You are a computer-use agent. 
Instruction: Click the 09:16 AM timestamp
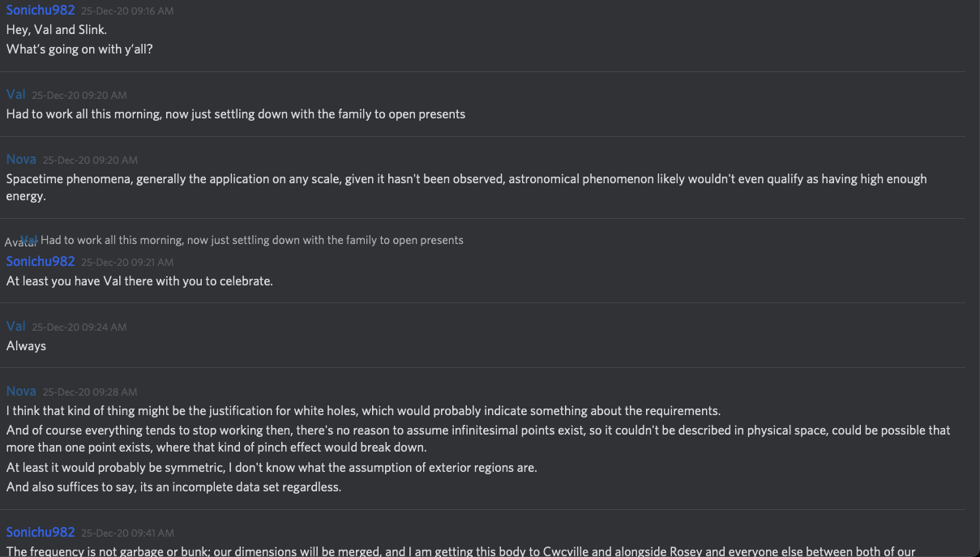click(x=127, y=11)
